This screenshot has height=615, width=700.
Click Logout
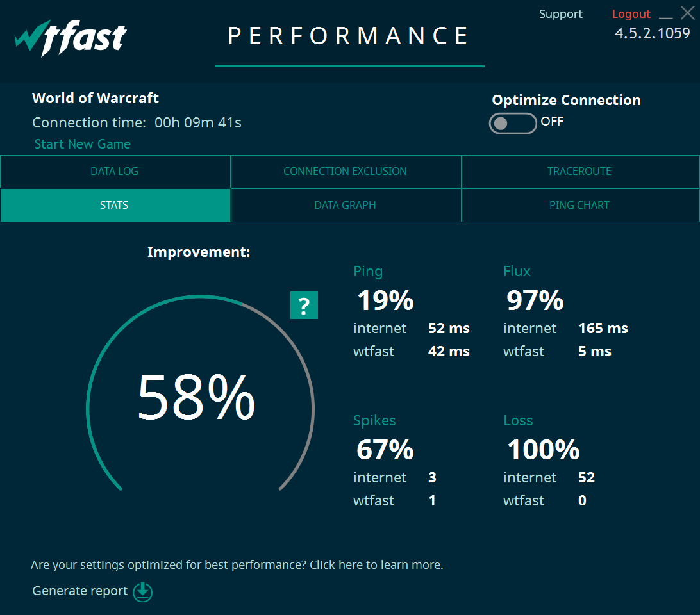(631, 13)
